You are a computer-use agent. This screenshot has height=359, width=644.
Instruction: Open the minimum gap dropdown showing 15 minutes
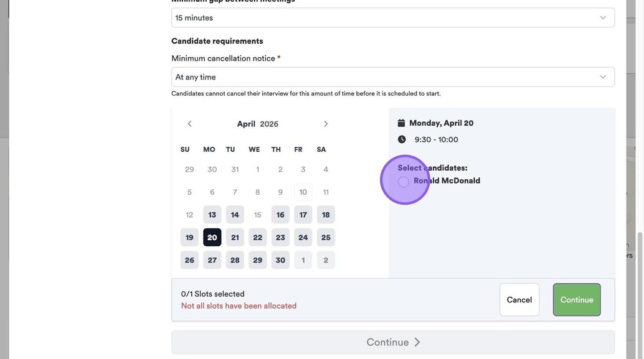tap(392, 18)
